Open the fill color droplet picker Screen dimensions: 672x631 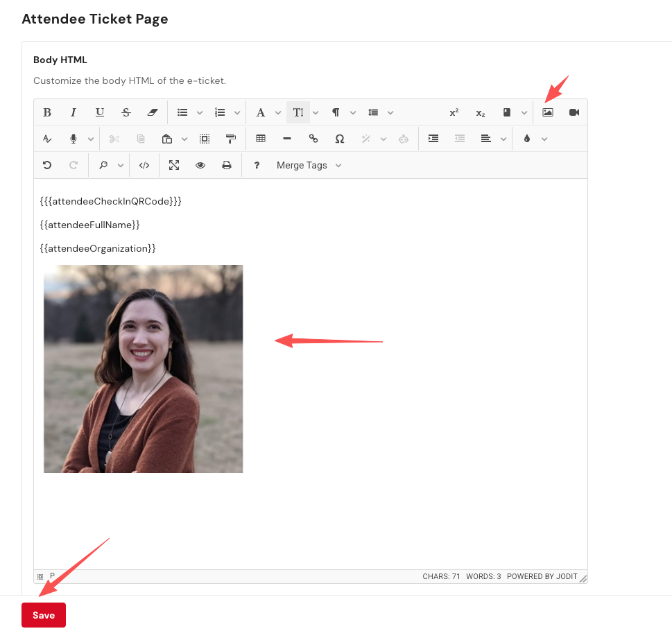527,139
